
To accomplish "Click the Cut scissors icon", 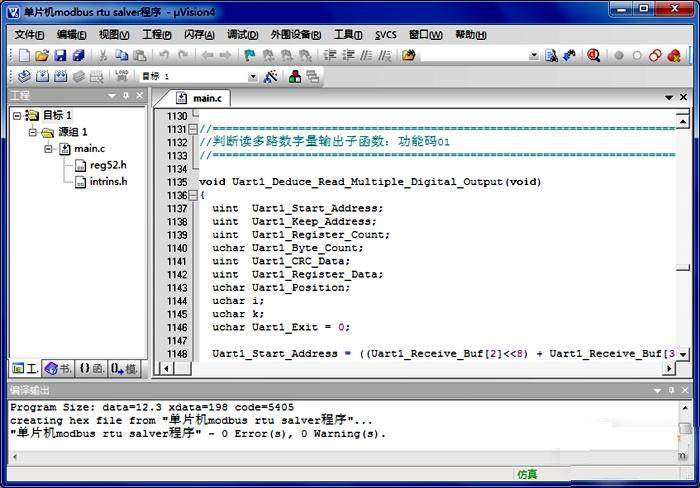I will pos(103,56).
